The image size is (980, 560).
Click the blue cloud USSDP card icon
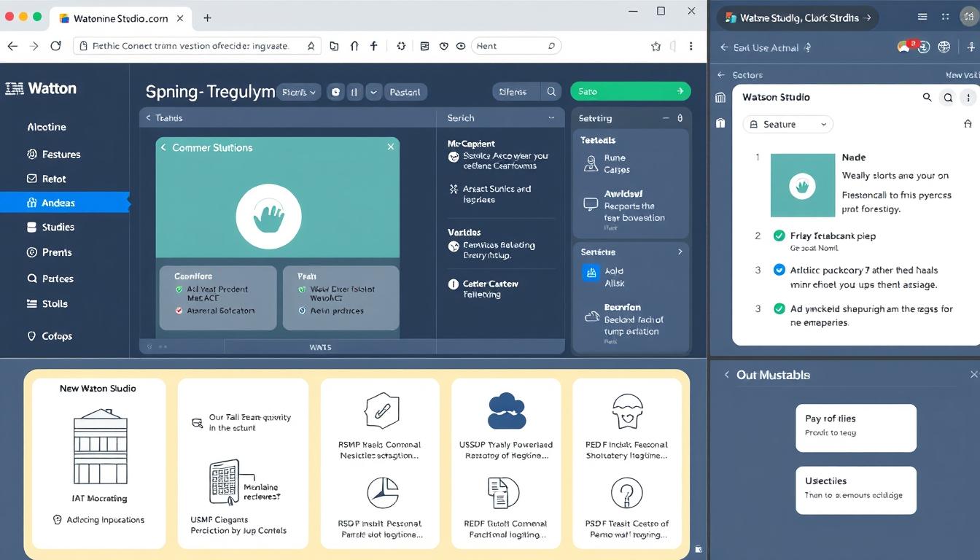506,411
